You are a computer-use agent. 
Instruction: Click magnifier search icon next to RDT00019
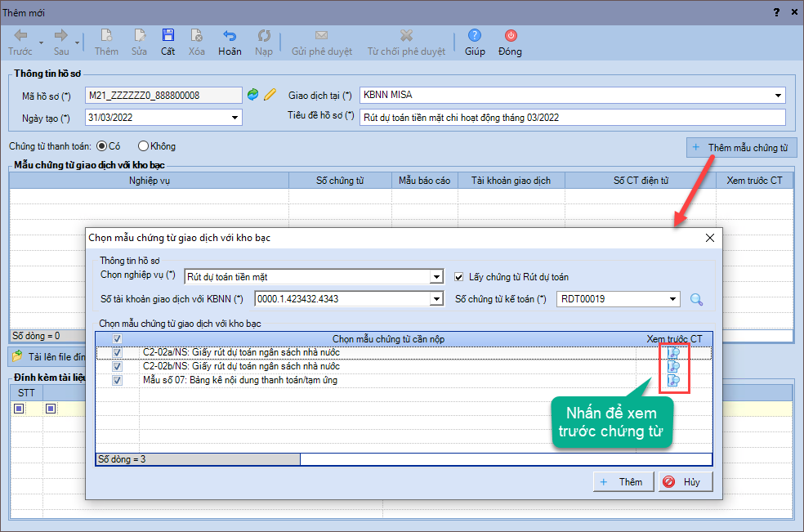(696, 299)
